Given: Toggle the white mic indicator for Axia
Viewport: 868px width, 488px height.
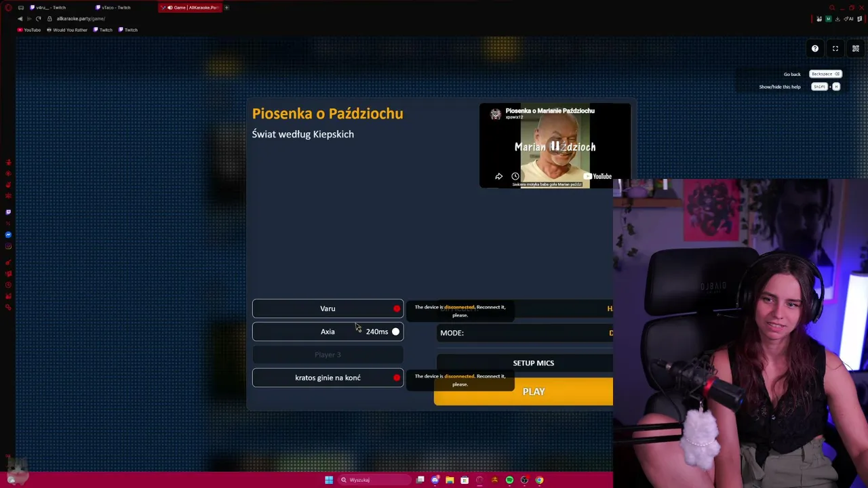Looking at the screenshot, I should coord(395,331).
